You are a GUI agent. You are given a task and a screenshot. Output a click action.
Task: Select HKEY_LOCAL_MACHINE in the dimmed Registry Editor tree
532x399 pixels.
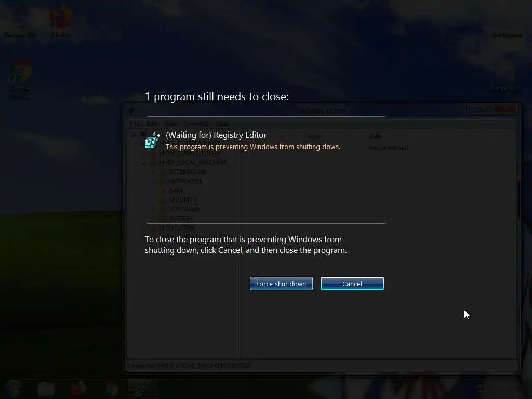pyautogui.click(x=193, y=163)
